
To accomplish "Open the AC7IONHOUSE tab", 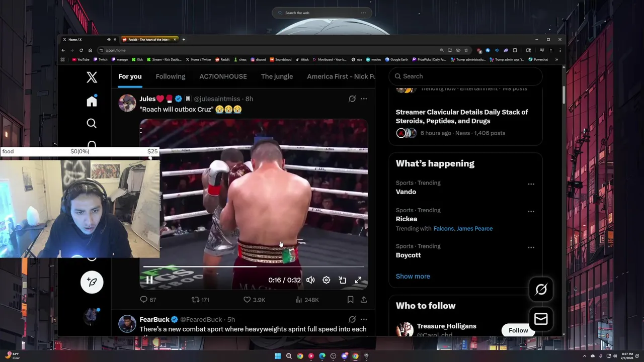I will [x=223, y=76].
